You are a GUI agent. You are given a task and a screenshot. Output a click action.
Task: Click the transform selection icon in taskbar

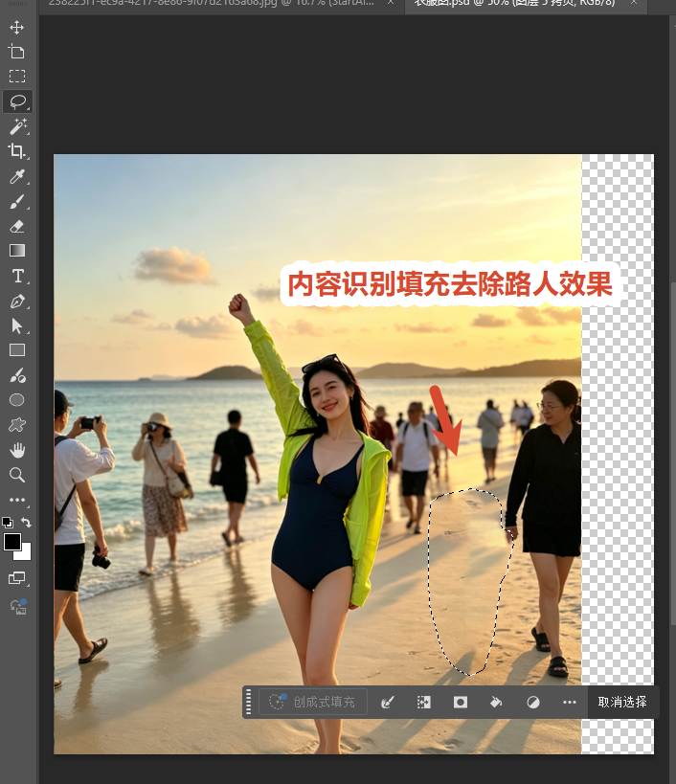point(423,702)
